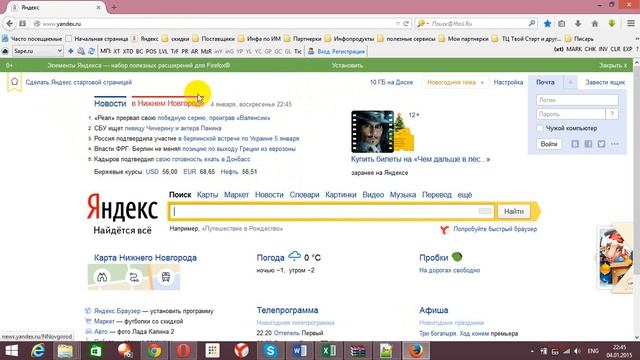Open the Карты service tab
Image resolution: width=640 pixels, height=360 pixels.
(207, 195)
